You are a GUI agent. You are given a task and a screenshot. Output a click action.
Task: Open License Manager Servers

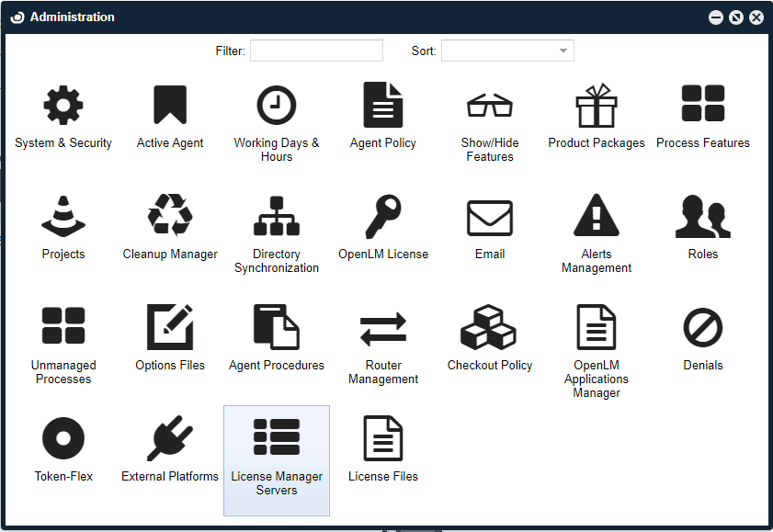(276, 437)
